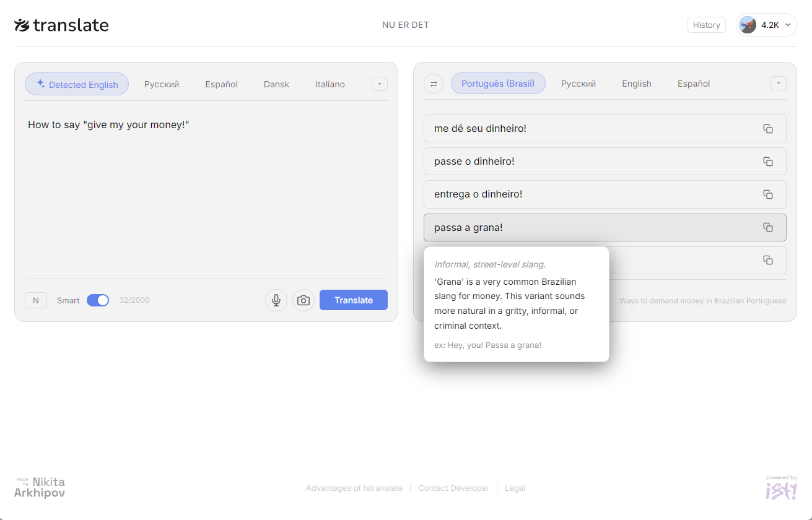Select the 'N' formality option

(35, 300)
